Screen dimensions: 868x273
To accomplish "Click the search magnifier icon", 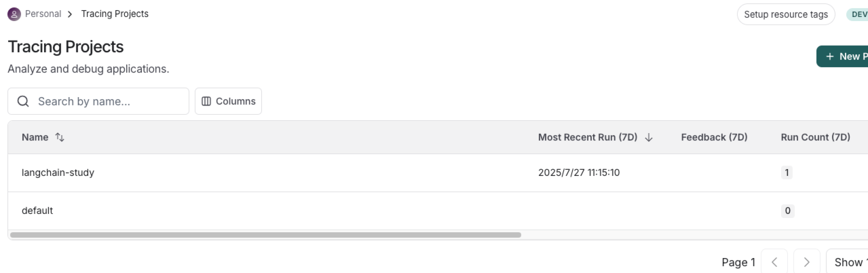I will (23, 101).
